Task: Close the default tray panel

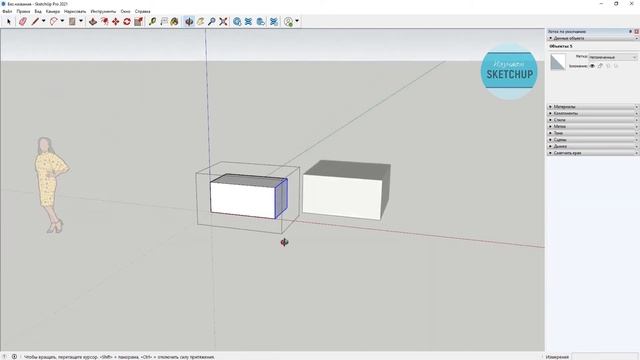Action: pos(636,31)
